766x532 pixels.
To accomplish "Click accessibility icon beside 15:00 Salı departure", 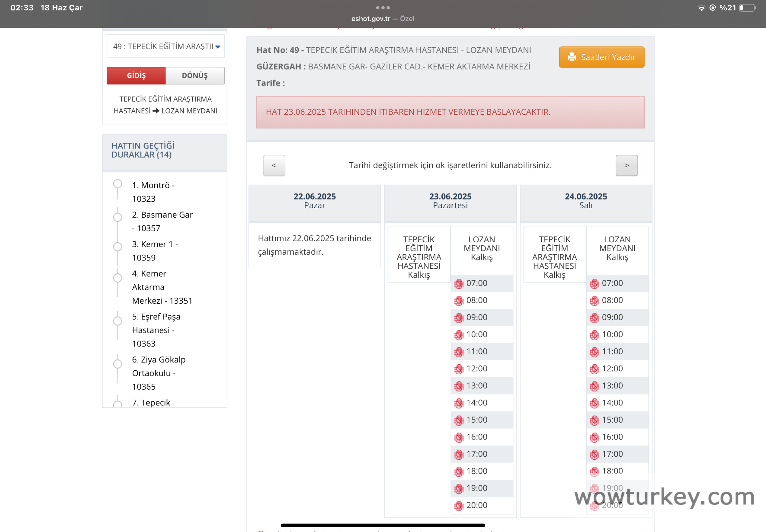I will point(594,420).
